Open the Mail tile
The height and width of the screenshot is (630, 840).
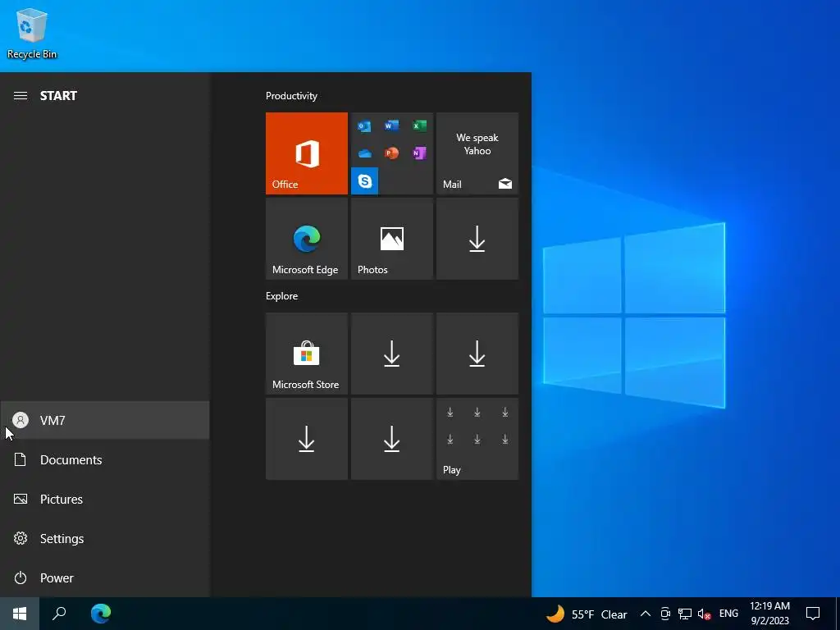477,153
